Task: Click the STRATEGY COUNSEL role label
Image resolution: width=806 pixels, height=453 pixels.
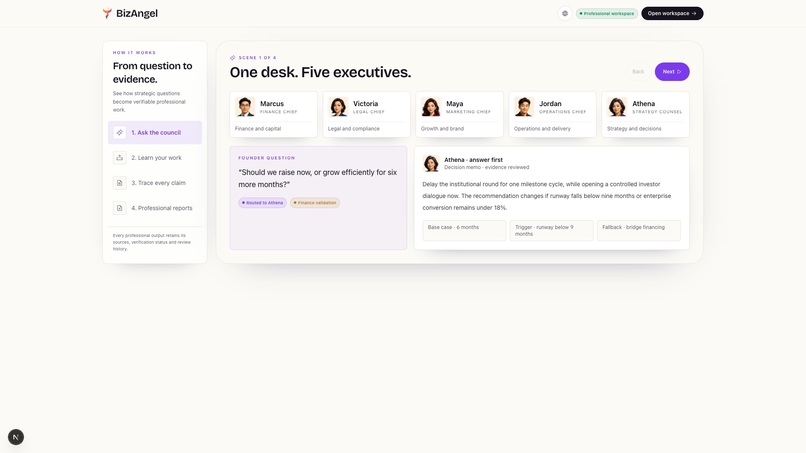Action: pyautogui.click(x=657, y=112)
